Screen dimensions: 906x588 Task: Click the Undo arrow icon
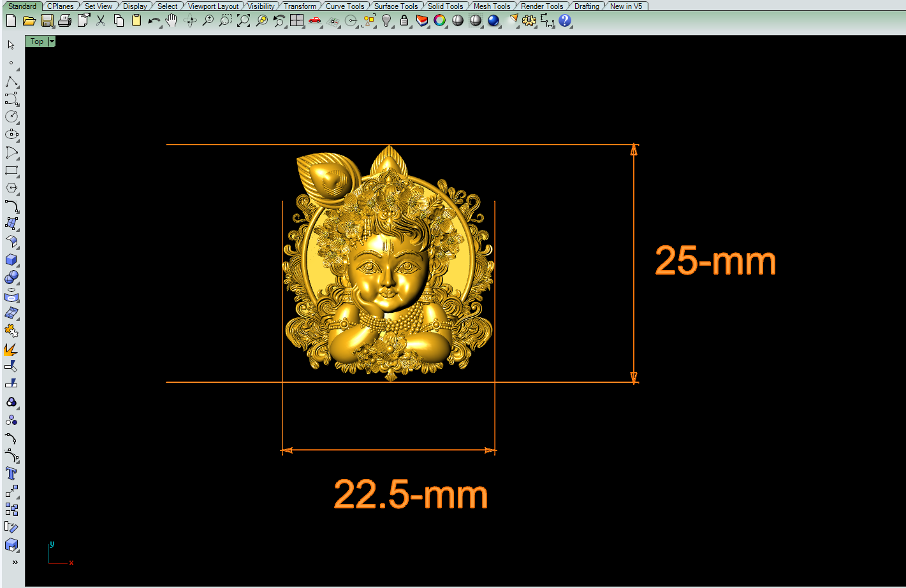[x=154, y=21]
